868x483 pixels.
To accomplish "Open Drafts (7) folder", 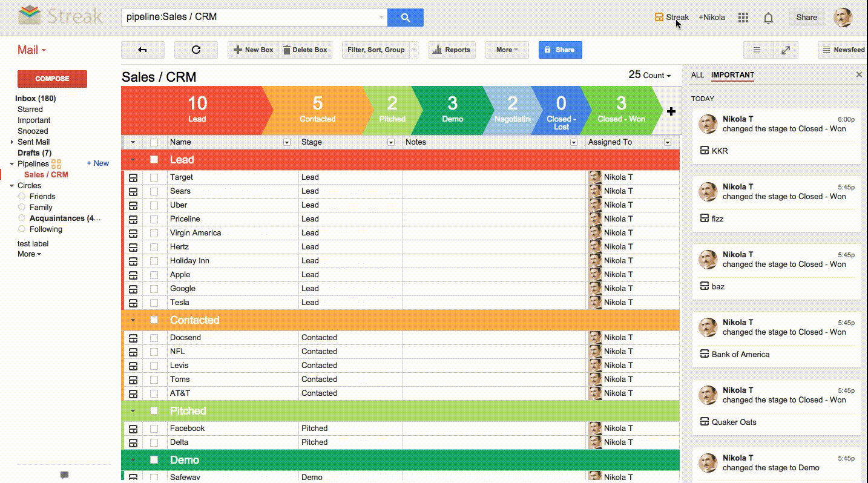I will click(x=35, y=153).
